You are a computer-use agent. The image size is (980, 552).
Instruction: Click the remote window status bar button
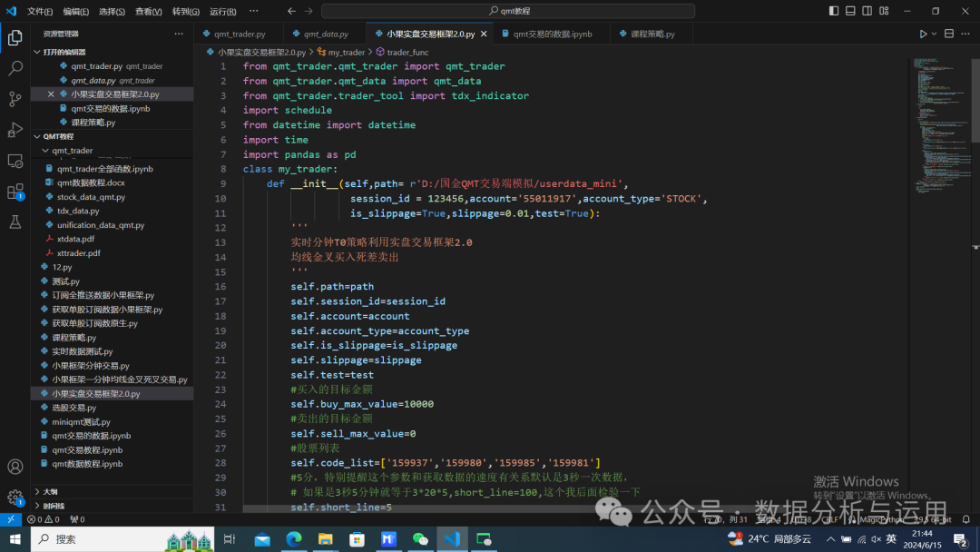point(11,519)
